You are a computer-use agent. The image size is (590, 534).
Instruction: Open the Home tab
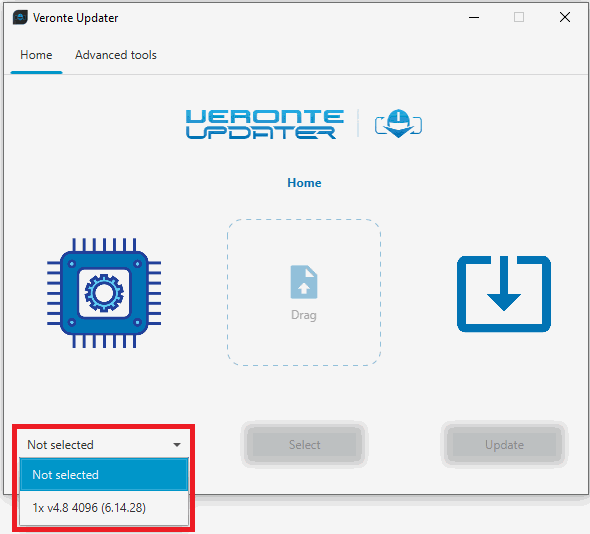click(x=36, y=55)
